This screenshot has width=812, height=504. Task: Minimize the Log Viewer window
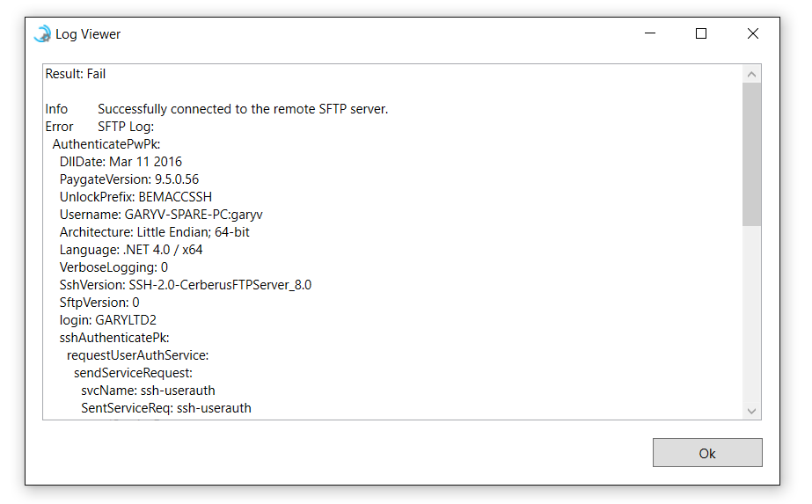650,33
